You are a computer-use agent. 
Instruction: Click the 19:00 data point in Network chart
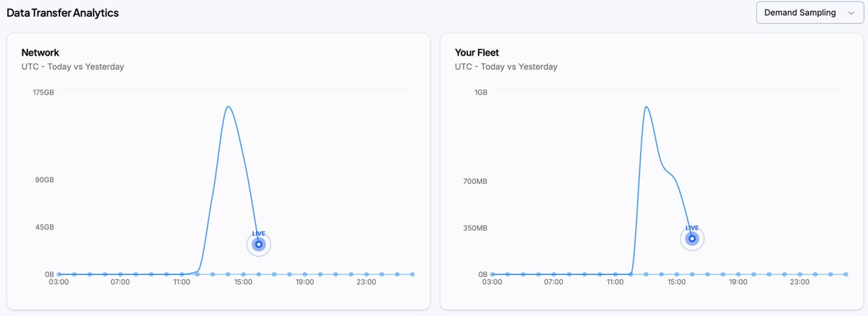(305, 274)
